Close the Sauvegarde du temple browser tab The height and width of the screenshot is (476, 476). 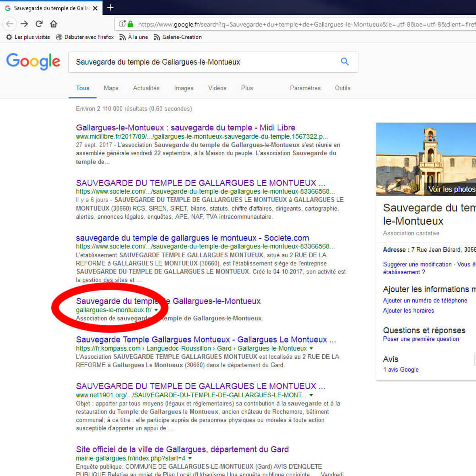(x=95, y=8)
